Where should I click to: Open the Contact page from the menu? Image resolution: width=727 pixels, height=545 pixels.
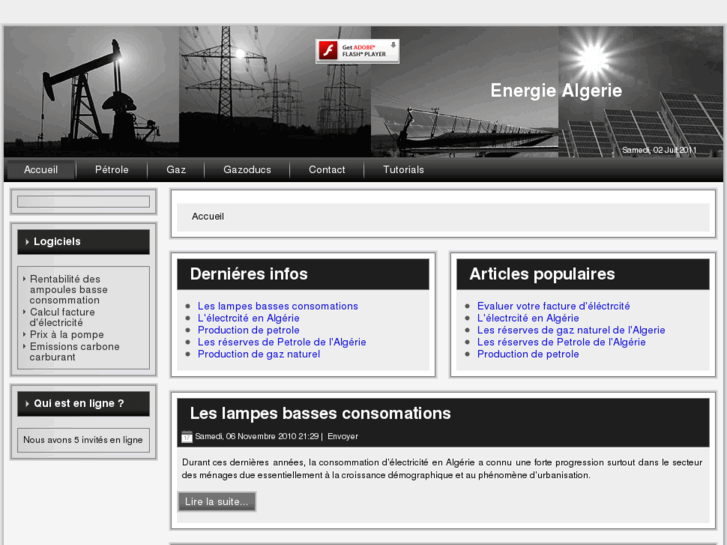coord(327,170)
